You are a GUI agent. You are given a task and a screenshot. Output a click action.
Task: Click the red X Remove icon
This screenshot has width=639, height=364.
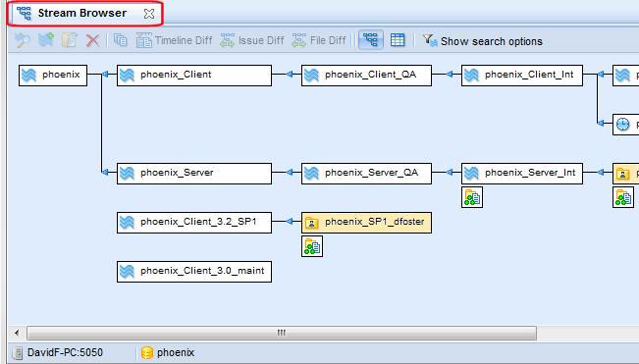pyautogui.click(x=92, y=40)
